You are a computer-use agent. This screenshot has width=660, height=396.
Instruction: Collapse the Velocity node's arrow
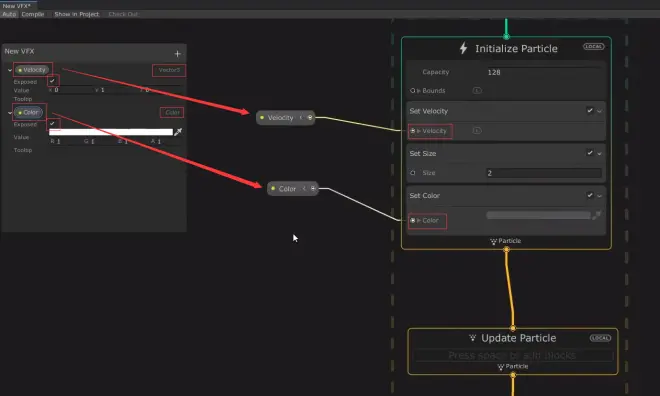point(301,117)
